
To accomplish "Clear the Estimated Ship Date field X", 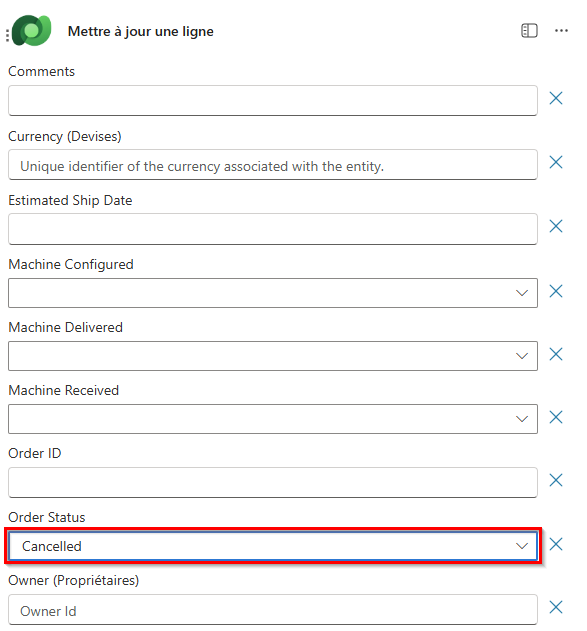I will pos(556,226).
